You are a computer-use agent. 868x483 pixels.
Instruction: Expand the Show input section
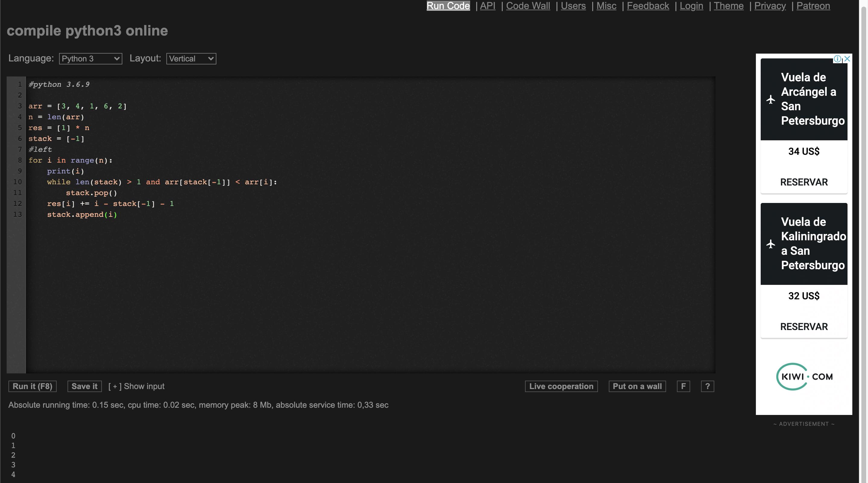point(137,386)
